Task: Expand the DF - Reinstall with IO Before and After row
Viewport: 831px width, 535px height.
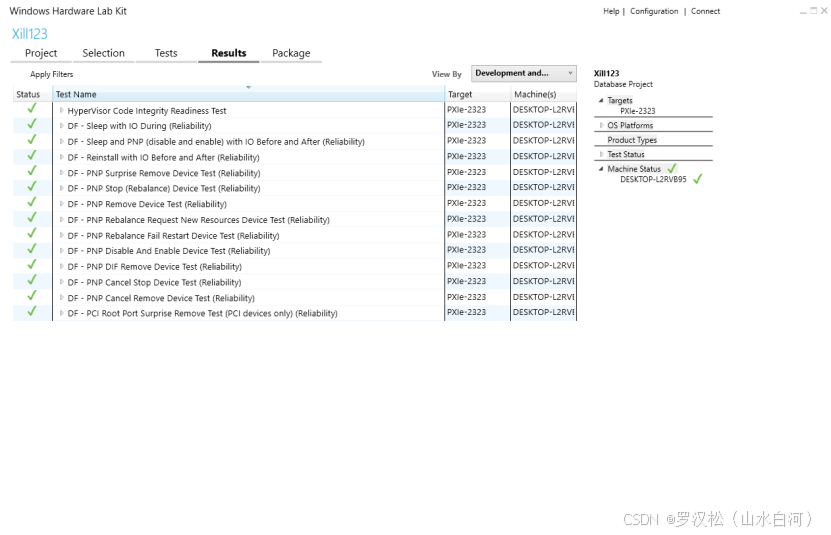Action: tap(61, 157)
